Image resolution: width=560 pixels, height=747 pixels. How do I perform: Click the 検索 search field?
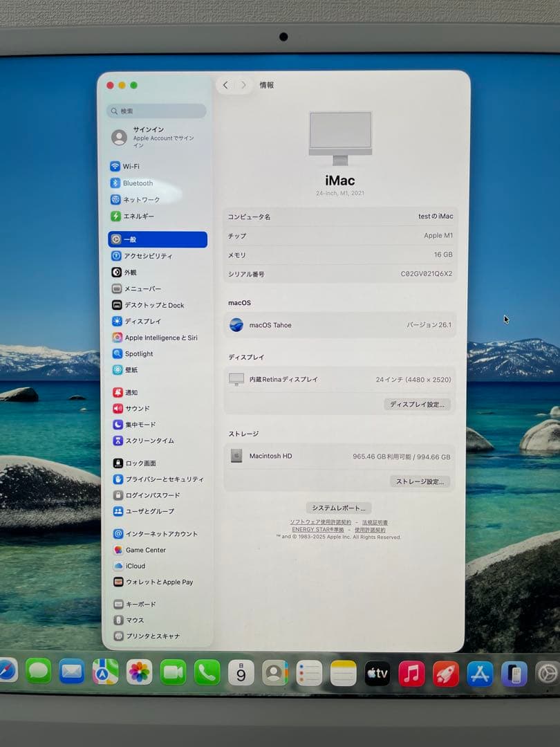(156, 111)
